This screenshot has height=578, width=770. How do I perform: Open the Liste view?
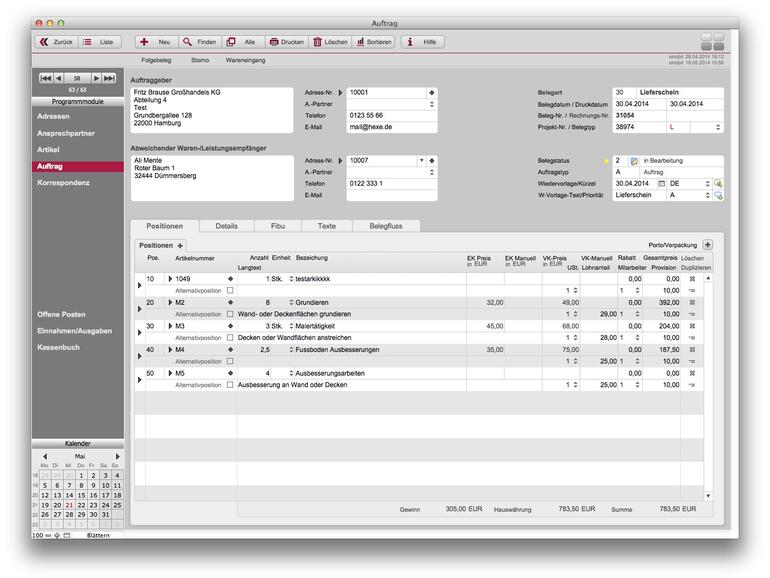click(x=99, y=42)
